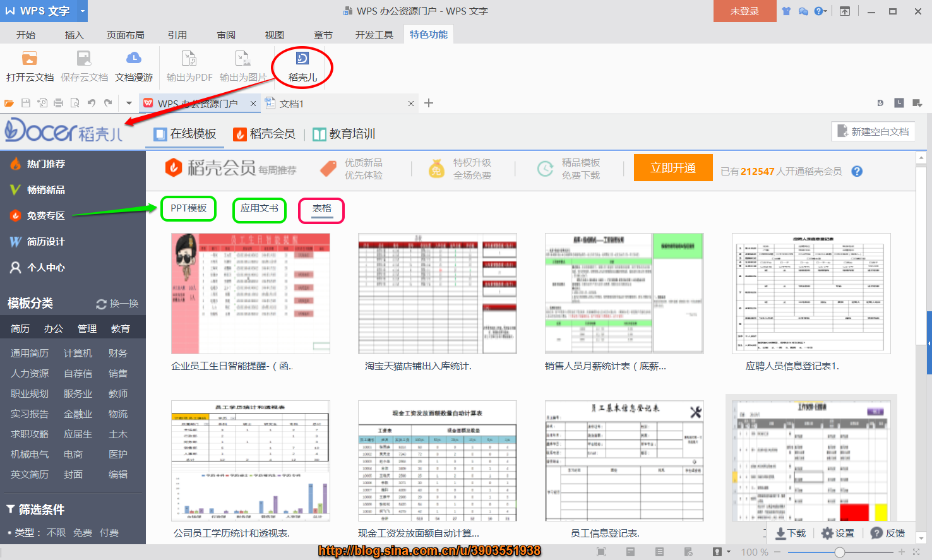The image size is (932, 560).
Task: Click the redo arrow icon
Action: click(x=108, y=103)
